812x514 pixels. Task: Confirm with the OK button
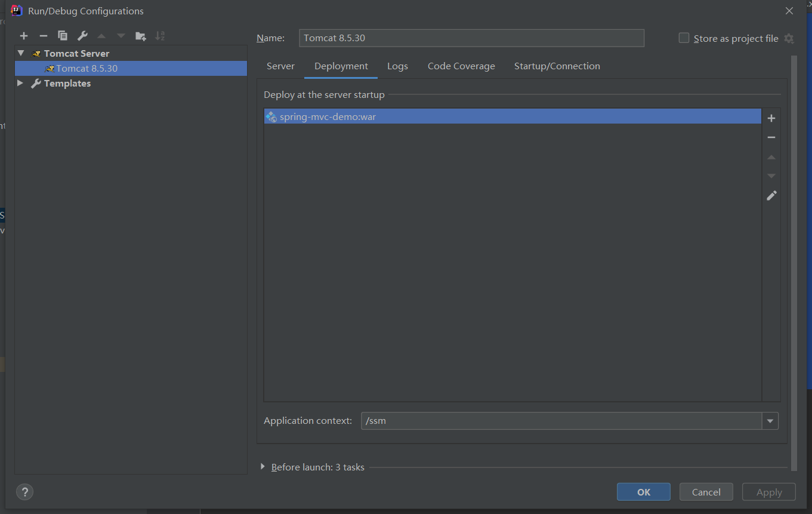[644, 492]
